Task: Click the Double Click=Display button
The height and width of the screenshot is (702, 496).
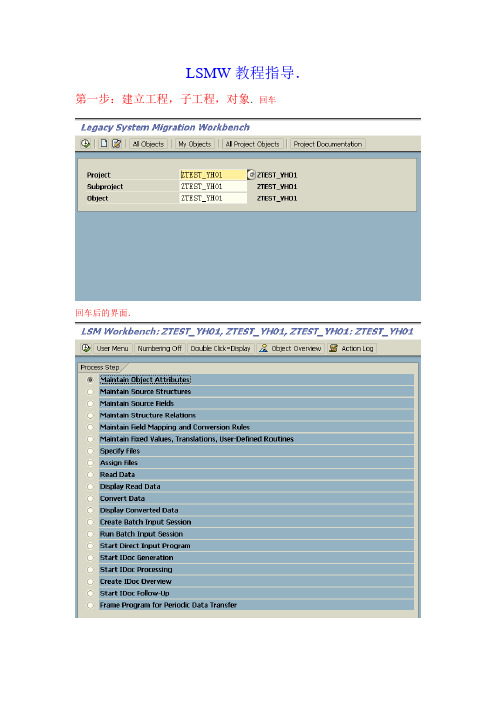Action: [x=221, y=348]
